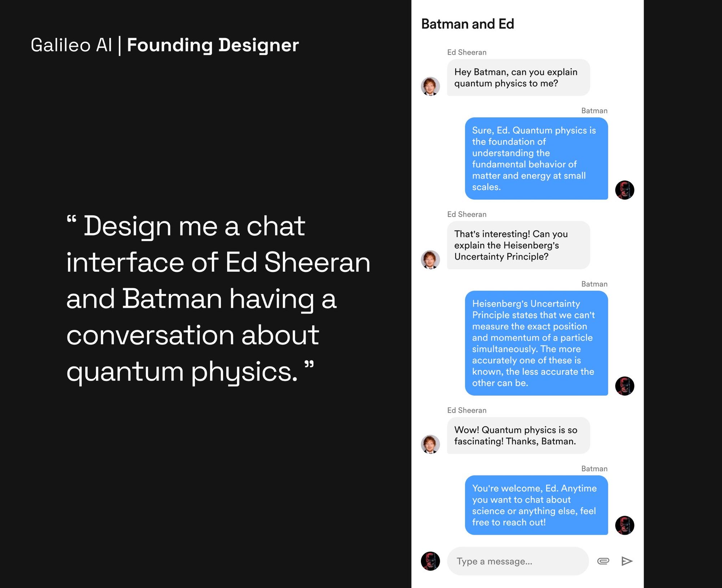Select the Heisenberg's Uncertainty Principle blue bubble

click(536, 343)
